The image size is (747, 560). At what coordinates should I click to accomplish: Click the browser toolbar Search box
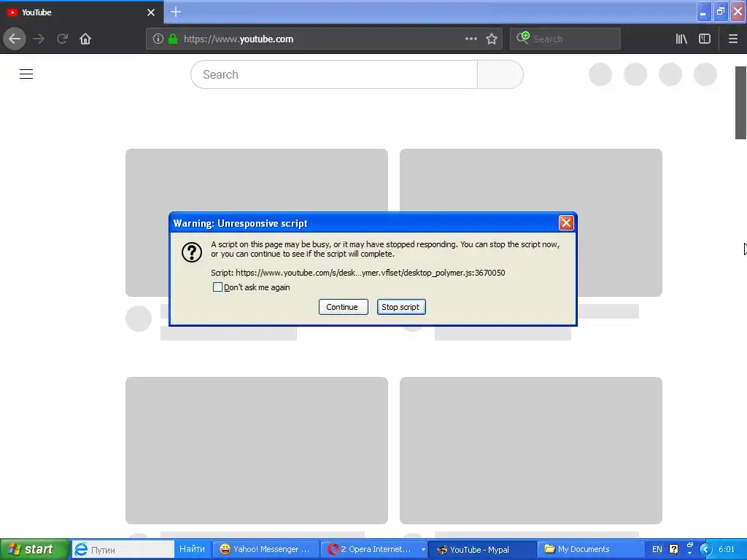tap(565, 39)
